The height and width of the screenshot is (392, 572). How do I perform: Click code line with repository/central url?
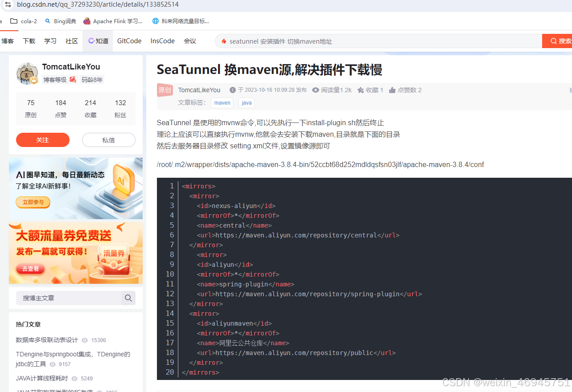coord(298,235)
